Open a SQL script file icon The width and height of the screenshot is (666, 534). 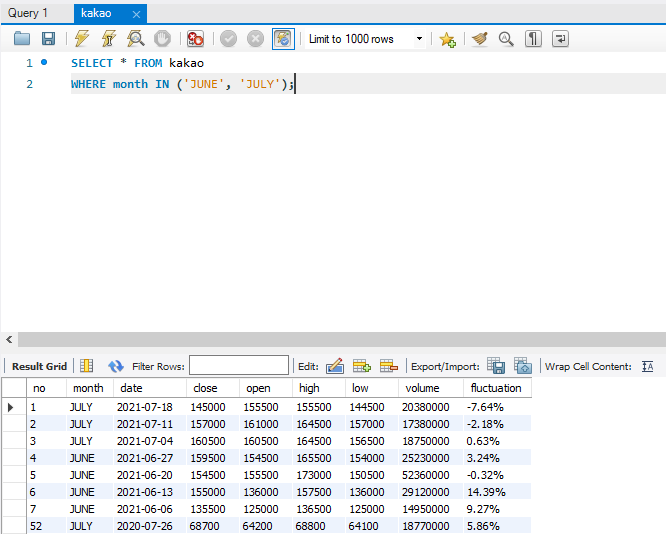pos(22,39)
